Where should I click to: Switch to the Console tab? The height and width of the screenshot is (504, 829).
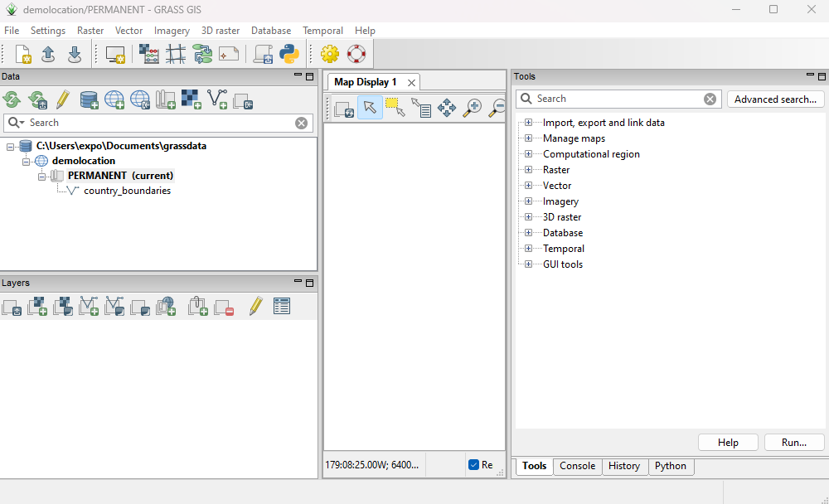tap(577, 466)
